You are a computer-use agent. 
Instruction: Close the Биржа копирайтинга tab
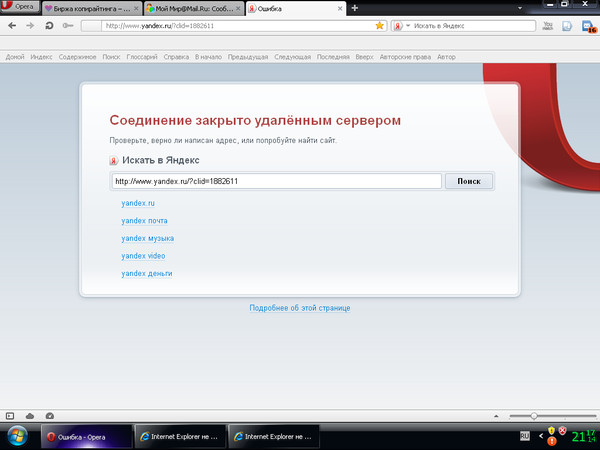click(x=136, y=8)
